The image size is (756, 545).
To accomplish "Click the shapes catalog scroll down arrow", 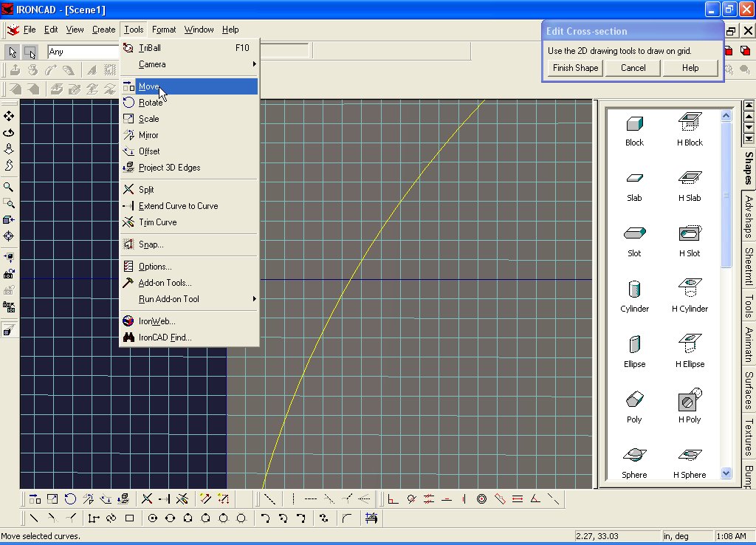I will point(726,473).
